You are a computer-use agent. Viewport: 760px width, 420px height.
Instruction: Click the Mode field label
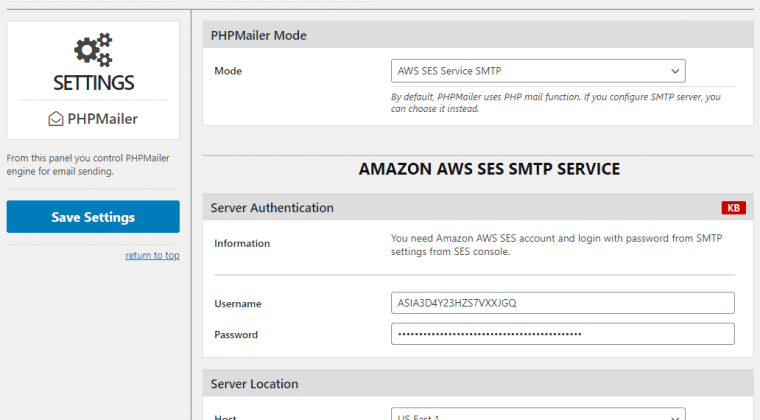coord(228,71)
